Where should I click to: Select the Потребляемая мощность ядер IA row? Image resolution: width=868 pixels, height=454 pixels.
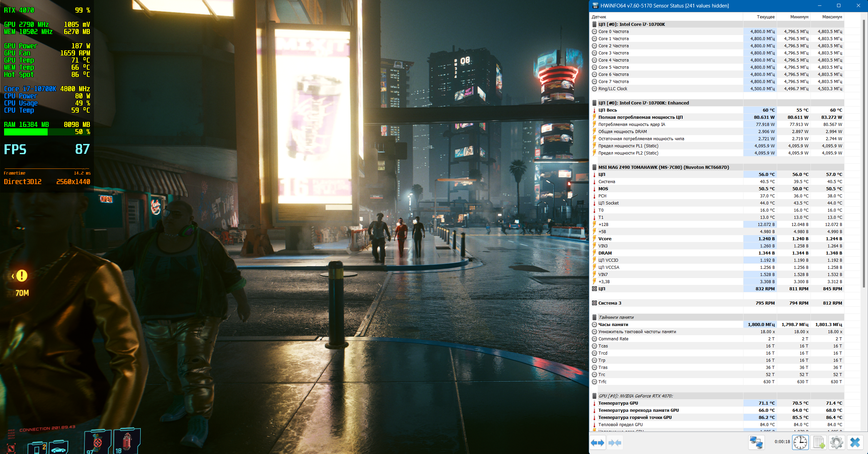(x=717, y=124)
